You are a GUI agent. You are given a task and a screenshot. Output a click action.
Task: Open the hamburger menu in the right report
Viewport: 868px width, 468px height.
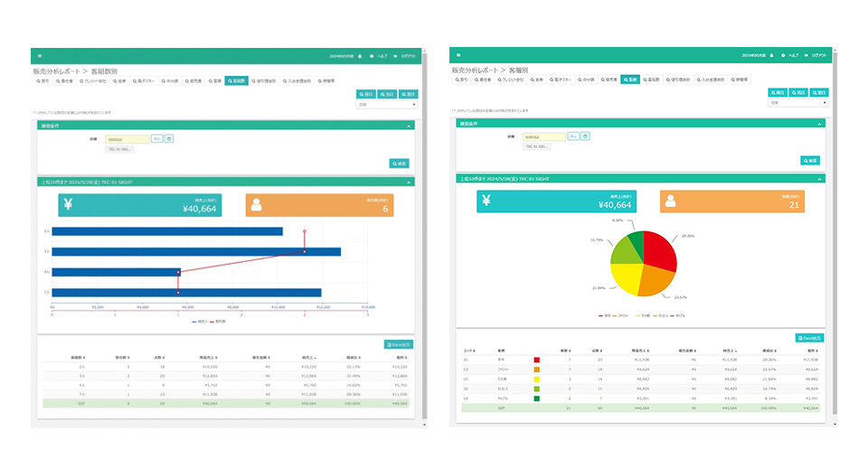point(458,55)
